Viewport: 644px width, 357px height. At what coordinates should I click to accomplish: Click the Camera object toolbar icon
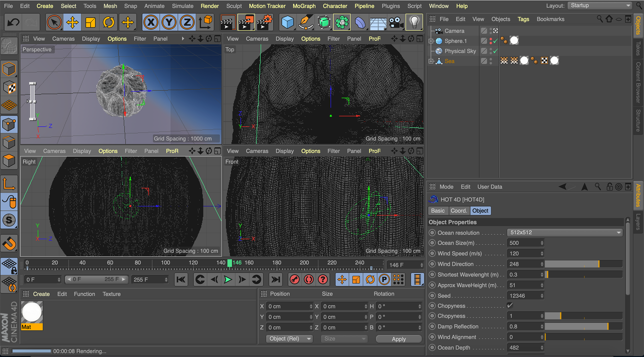pyautogui.click(x=396, y=22)
